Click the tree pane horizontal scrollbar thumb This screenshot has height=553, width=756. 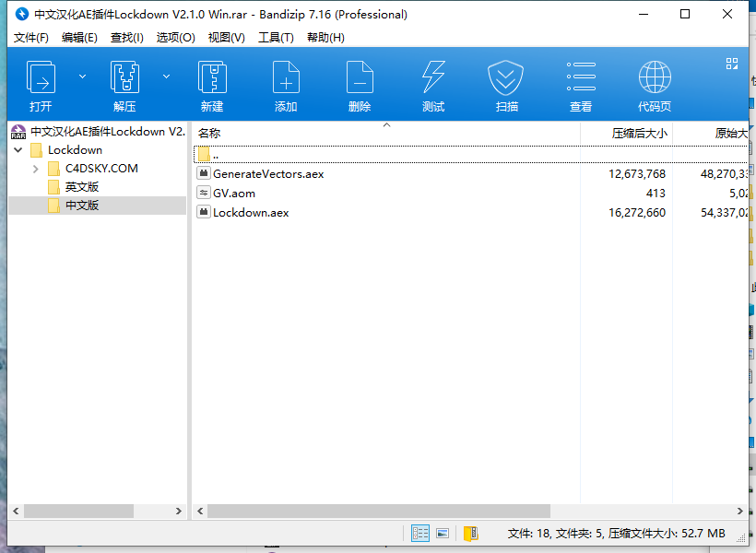78,511
